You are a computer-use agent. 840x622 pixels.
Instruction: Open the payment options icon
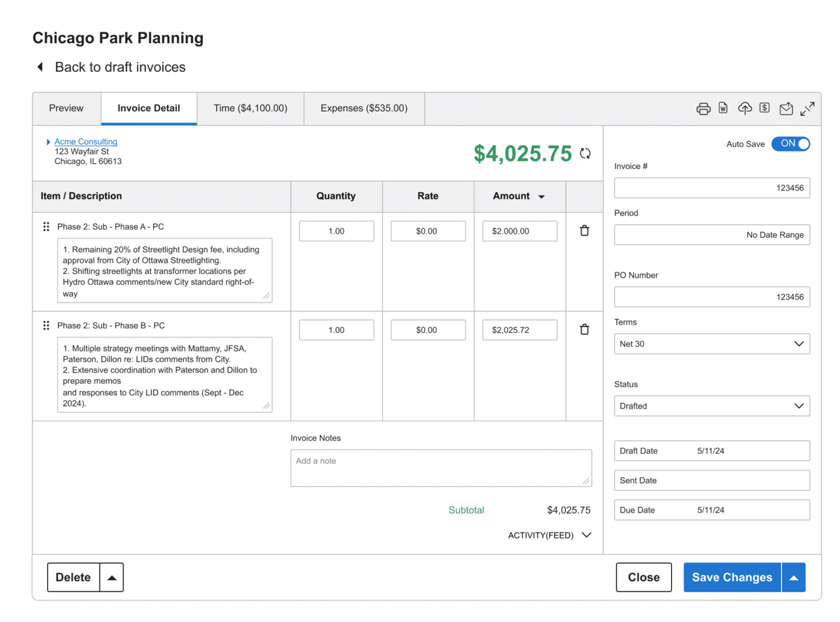point(764,109)
